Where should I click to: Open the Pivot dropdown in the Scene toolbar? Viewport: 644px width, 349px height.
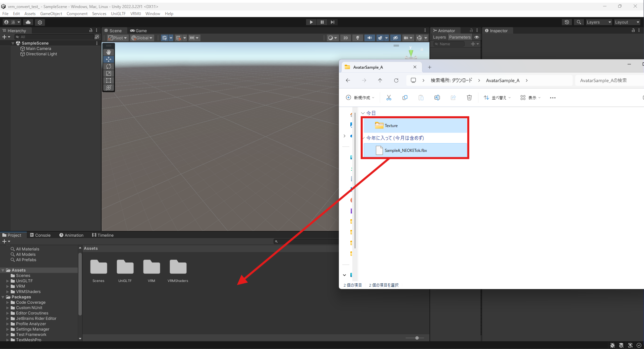pyautogui.click(x=117, y=38)
